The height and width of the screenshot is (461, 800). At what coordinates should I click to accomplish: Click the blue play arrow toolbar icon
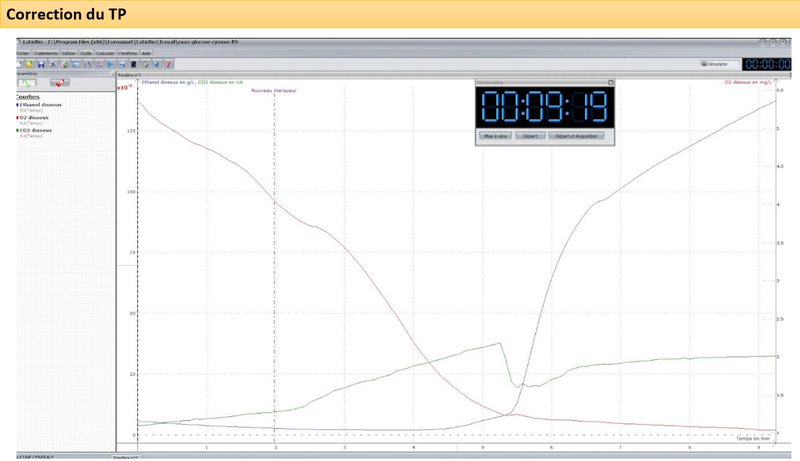pos(108,63)
